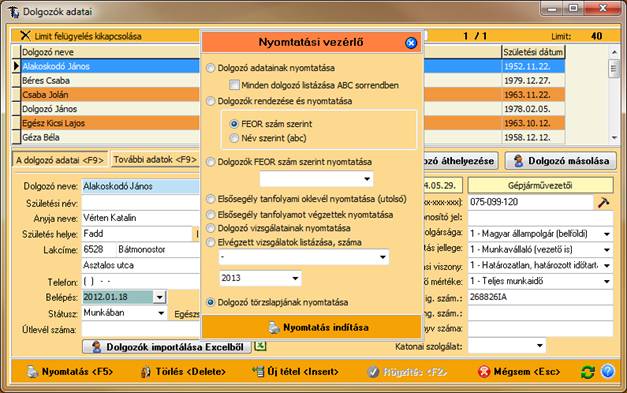This screenshot has height=393, width=627.
Task: Click the Nyomtatás indítása button
Action: point(312,327)
